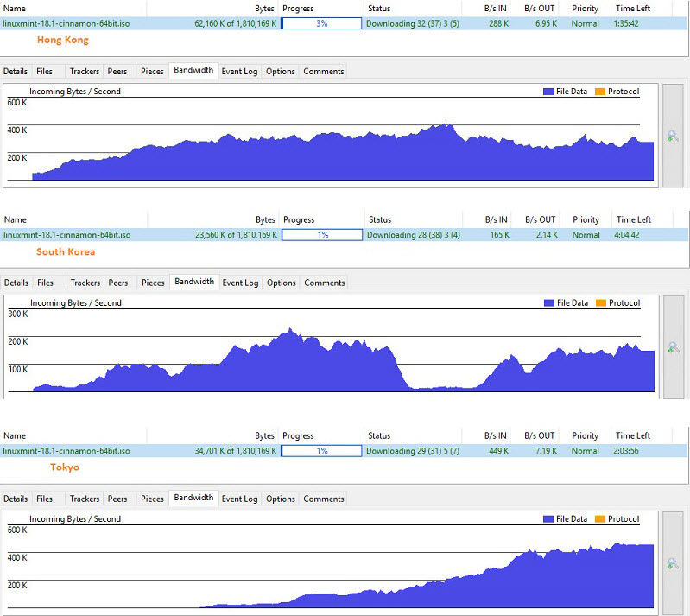
Task: Open Event Log tab in Hong Kong panel
Action: pos(239,72)
